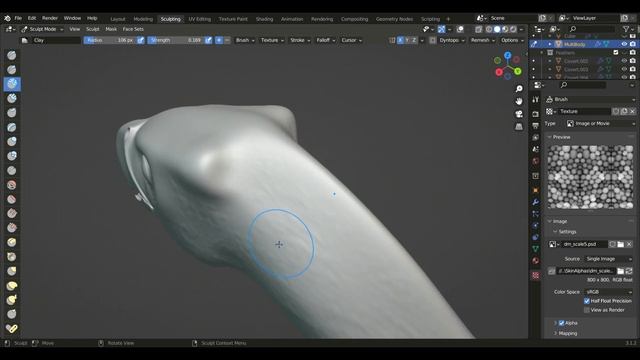The width and height of the screenshot is (640, 360).
Task: Open Falloff dropdown in header
Action: [x=326, y=40]
